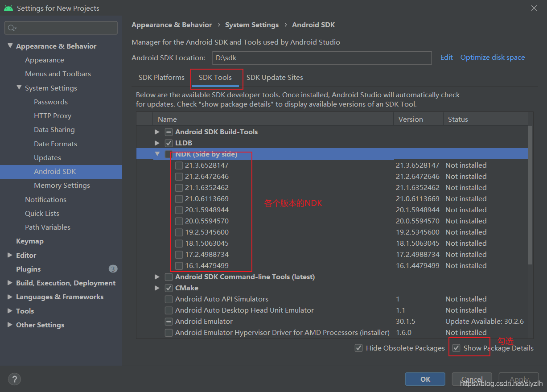This screenshot has height=392, width=547.
Task: Click the Android Studio logo in title bar
Action: coord(8,8)
